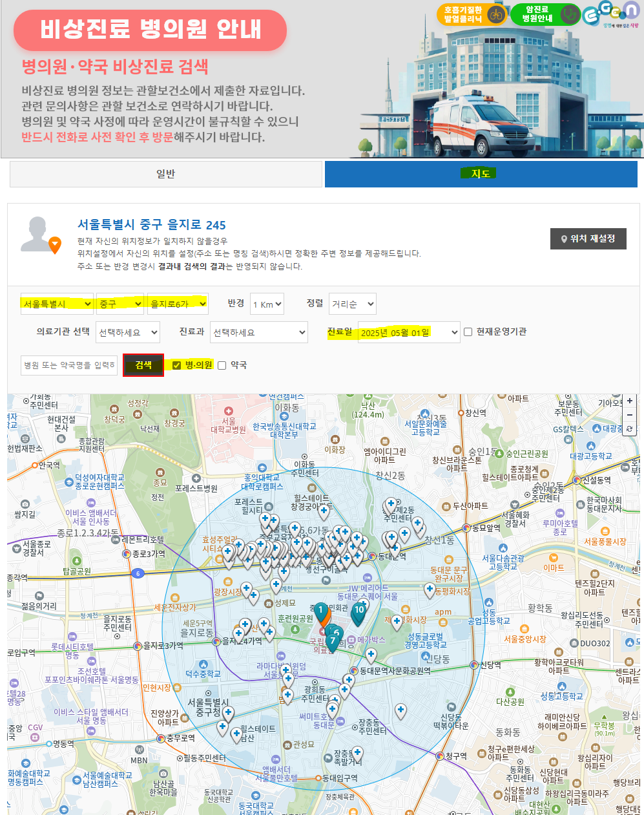The image size is (644, 815).
Task: Click 덕수중학교 label on map
Action: point(203,673)
